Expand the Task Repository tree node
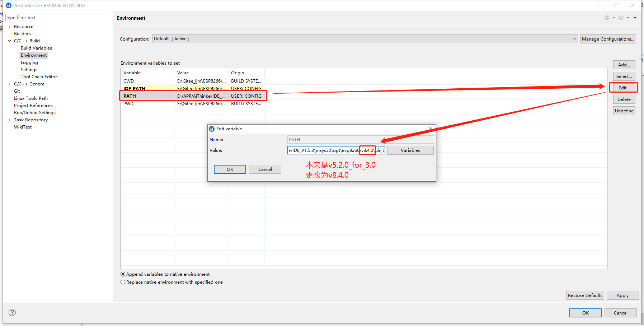This screenshot has width=644, height=326. tap(9, 120)
